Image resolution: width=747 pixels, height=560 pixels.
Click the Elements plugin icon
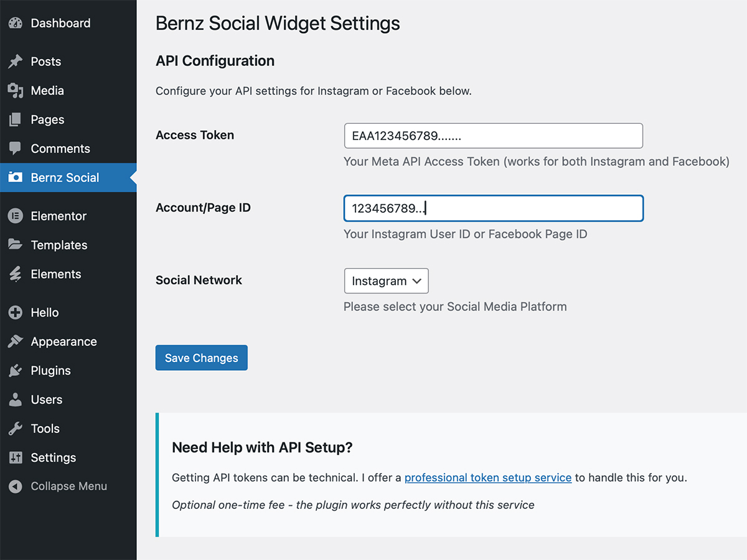click(x=16, y=274)
